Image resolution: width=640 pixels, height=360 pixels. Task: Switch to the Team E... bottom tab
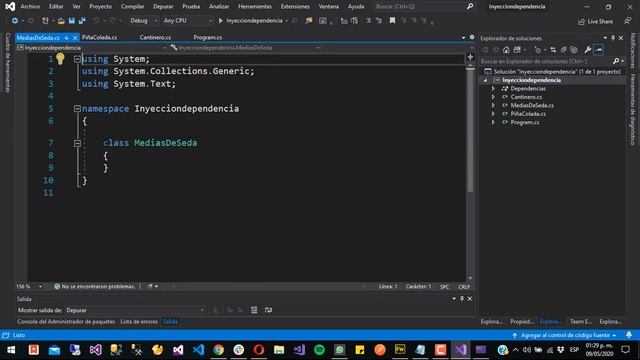[x=580, y=322]
